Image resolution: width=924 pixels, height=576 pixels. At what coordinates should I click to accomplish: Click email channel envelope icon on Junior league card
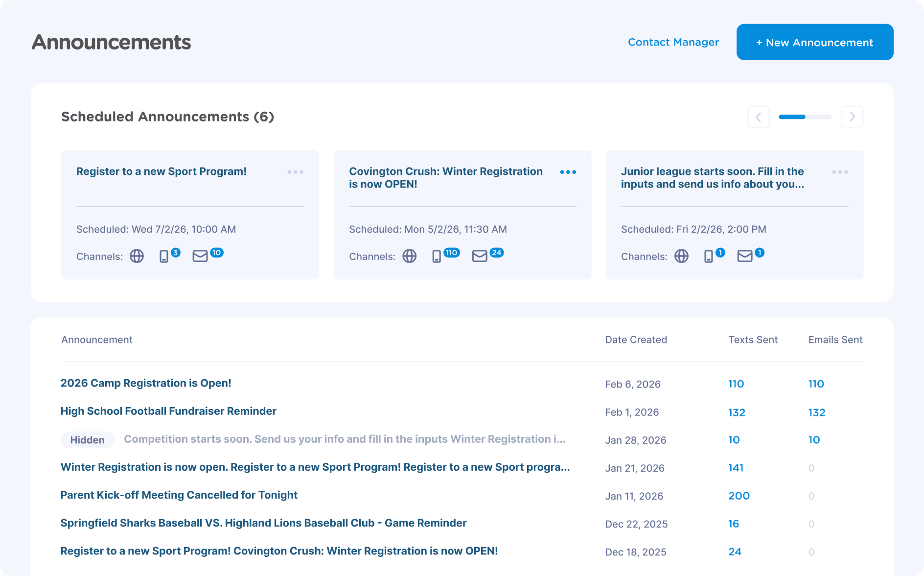pos(745,256)
